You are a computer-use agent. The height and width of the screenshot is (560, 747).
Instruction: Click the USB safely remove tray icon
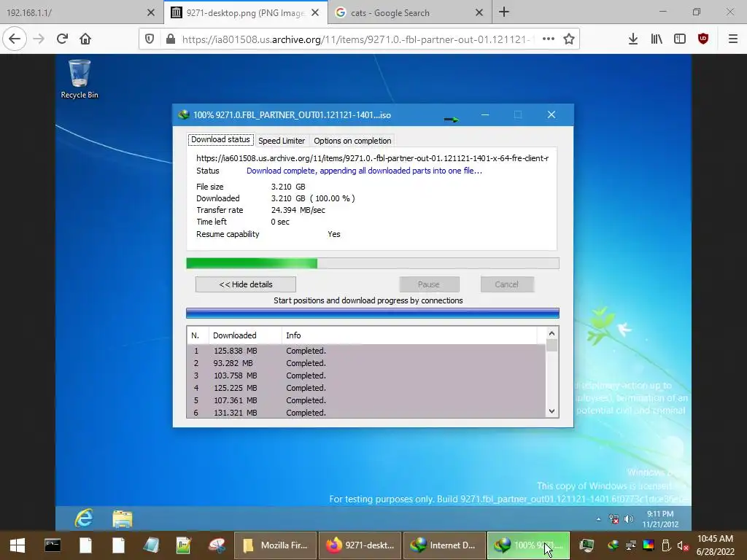[666, 545]
